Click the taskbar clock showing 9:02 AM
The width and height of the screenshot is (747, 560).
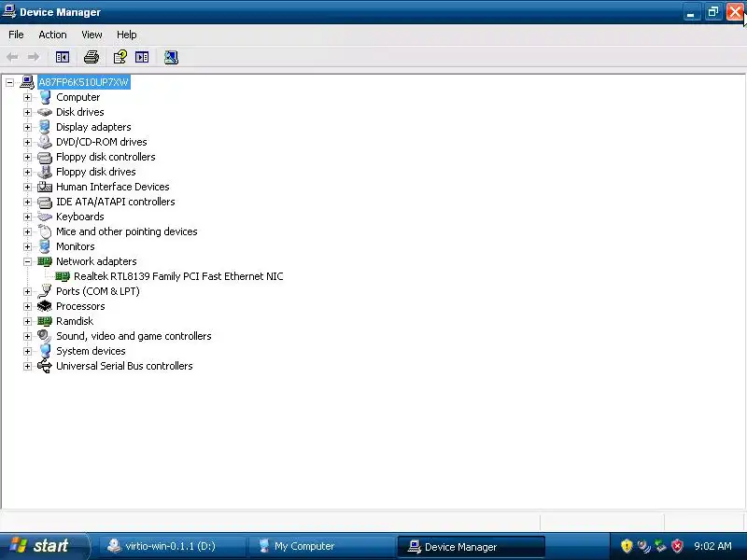tap(712, 546)
